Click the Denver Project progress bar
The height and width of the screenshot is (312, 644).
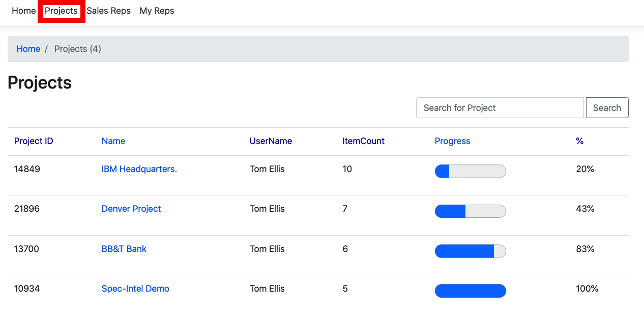pos(470,211)
